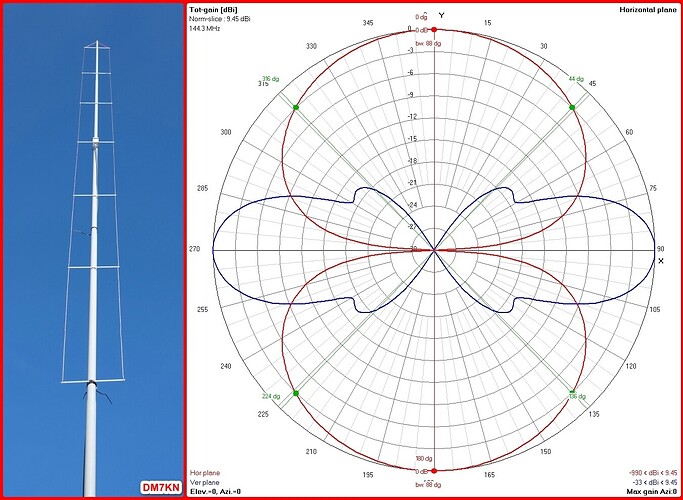The width and height of the screenshot is (683, 500).
Task: Click the 285 degree azimuth label
Action: (x=203, y=188)
